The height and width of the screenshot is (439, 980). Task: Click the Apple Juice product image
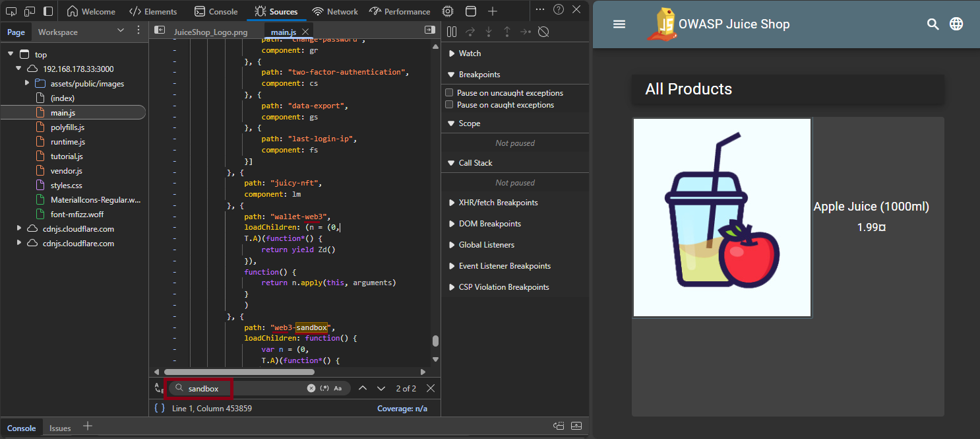pos(721,217)
